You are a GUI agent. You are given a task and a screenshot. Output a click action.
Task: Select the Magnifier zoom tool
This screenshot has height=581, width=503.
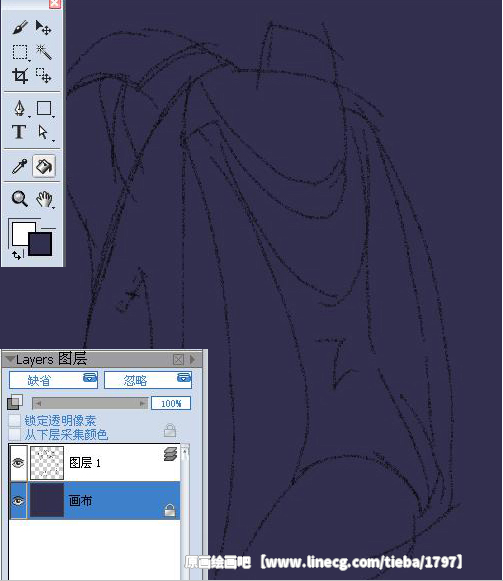(x=19, y=199)
